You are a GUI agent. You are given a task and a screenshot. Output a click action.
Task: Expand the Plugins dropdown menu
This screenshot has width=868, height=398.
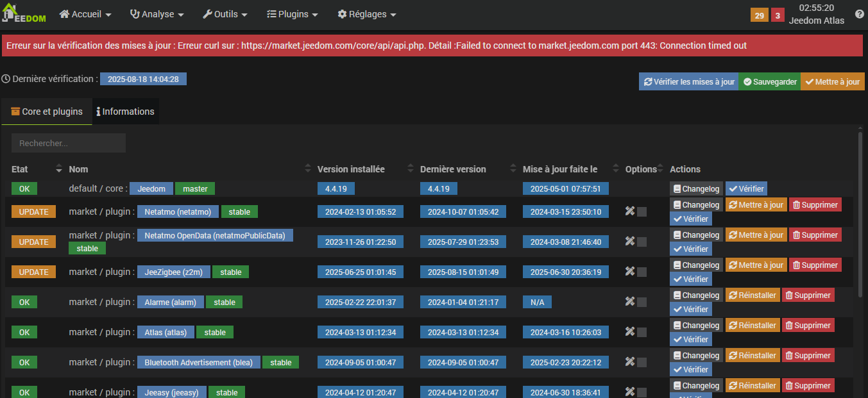[292, 14]
